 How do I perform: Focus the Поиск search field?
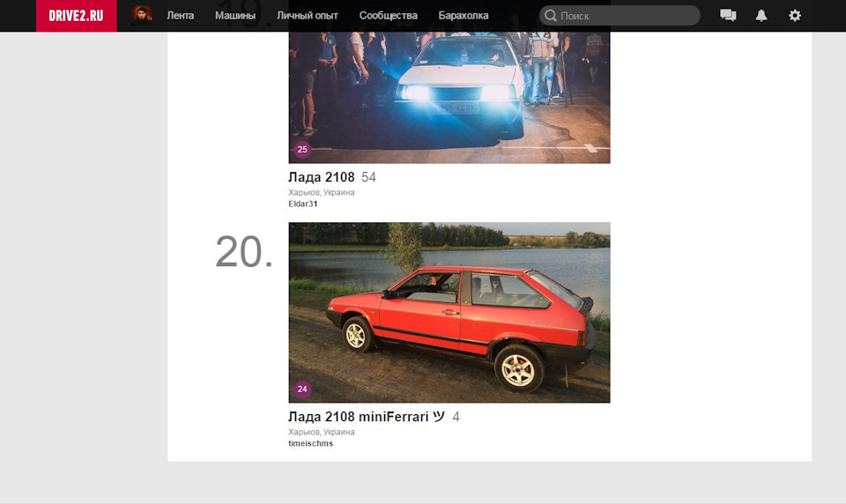tap(620, 16)
